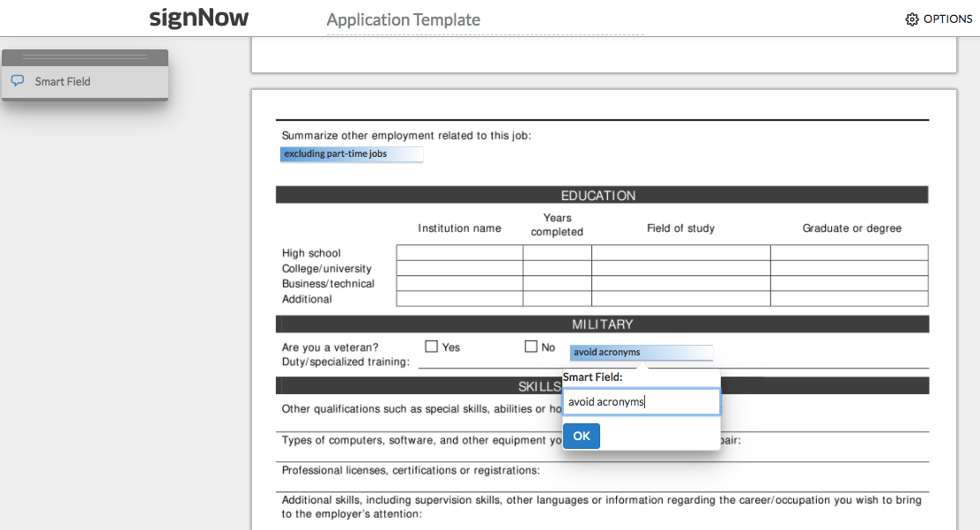
Task: Click the 'Additional' row label
Action: (x=307, y=299)
